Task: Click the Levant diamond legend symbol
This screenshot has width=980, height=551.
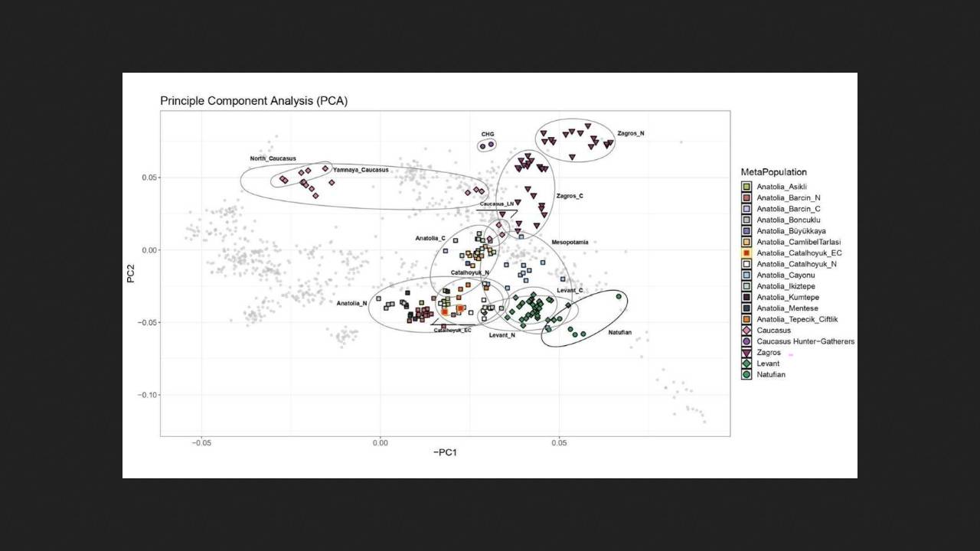Action: (x=746, y=364)
